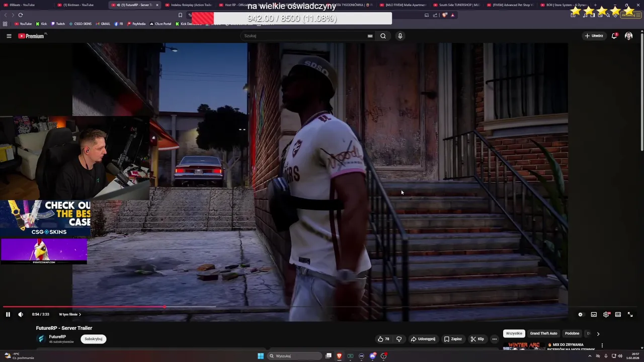Screen dimensions: 644x362
Task: Show next filter chips with arrow
Action: 598,333
